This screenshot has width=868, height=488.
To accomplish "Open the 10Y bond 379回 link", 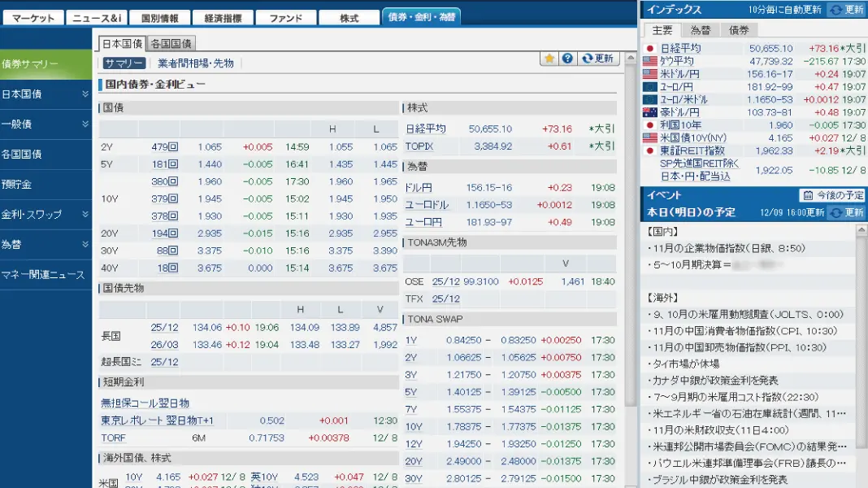I will click(164, 198).
